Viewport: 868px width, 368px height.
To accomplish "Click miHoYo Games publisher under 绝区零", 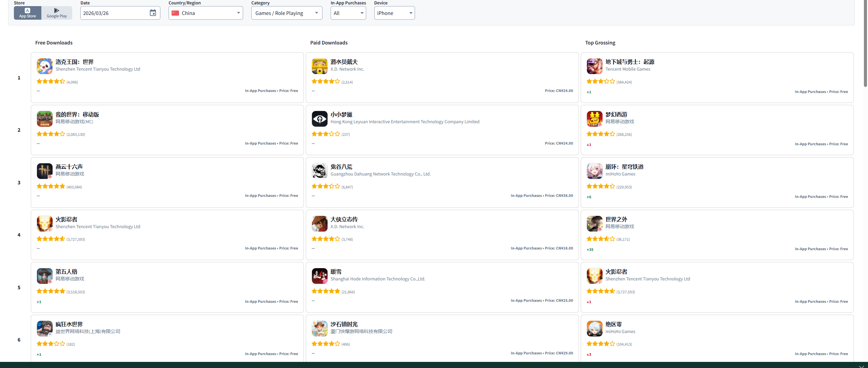I will click(620, 331).
